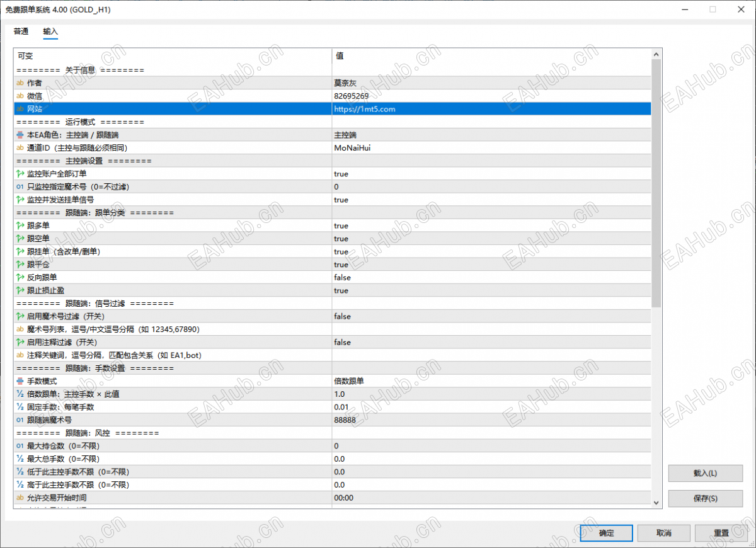Click the string icon beside 魔术号列表
The height and width of the screenshot is (548, 756).
(x=20, y=329)
